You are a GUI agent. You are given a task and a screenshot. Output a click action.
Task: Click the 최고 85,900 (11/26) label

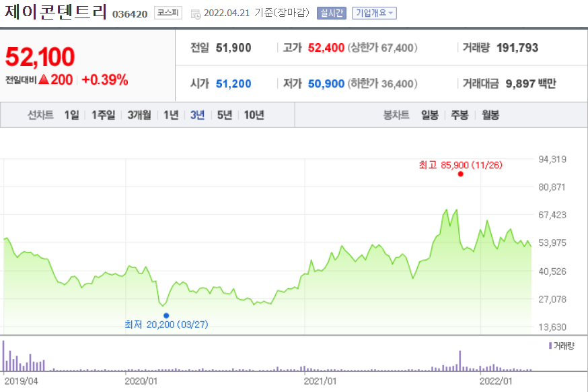(460, 165)
